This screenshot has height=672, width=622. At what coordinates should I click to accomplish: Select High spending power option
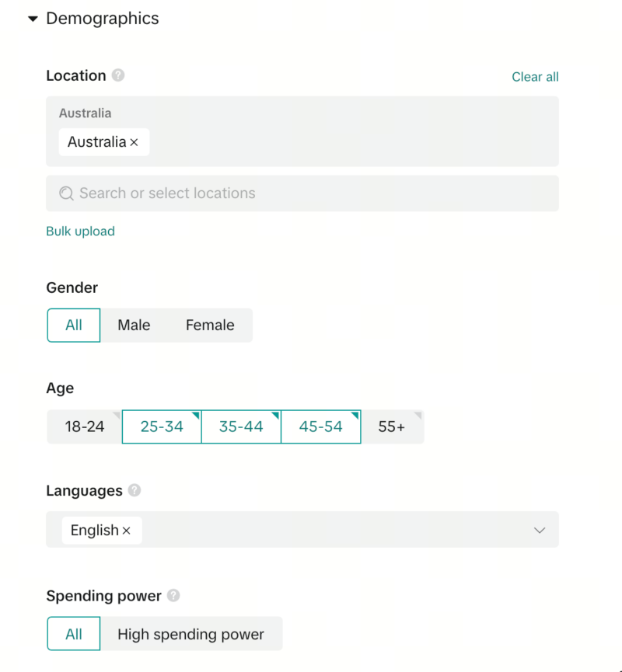pos(190,634)
